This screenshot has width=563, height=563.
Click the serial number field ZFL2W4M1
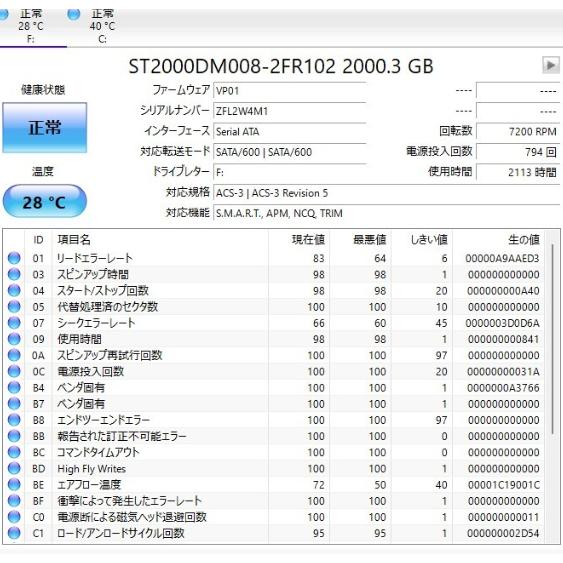pyautogui.click(x=289, y=111)
